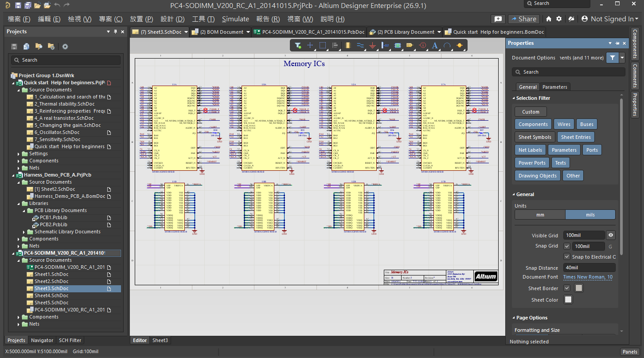Click Compile documents icon in Projects panel
Screen dimensions: 644x358
tap(27, 47)
